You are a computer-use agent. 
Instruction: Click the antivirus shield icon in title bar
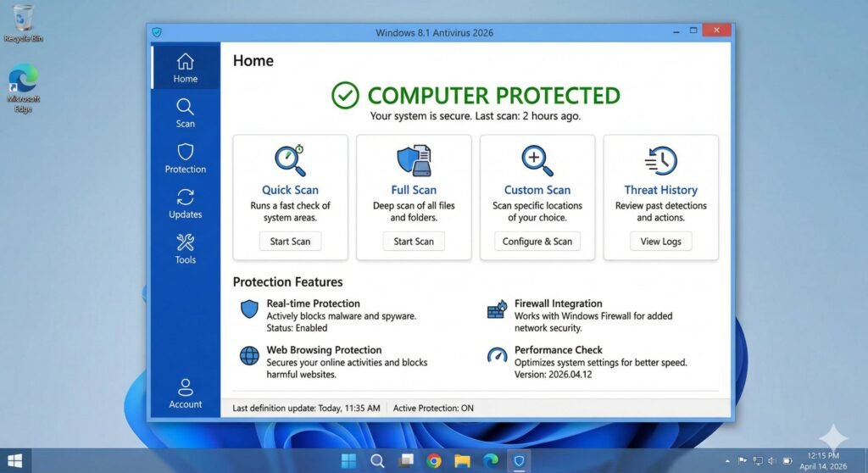(157, 33)
